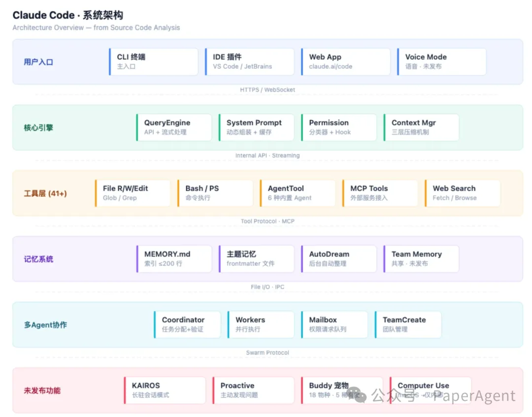The height and width of the screenshot is (417, 532).
Task: Select the Coordinator card
Action: (x=187, y=325)
